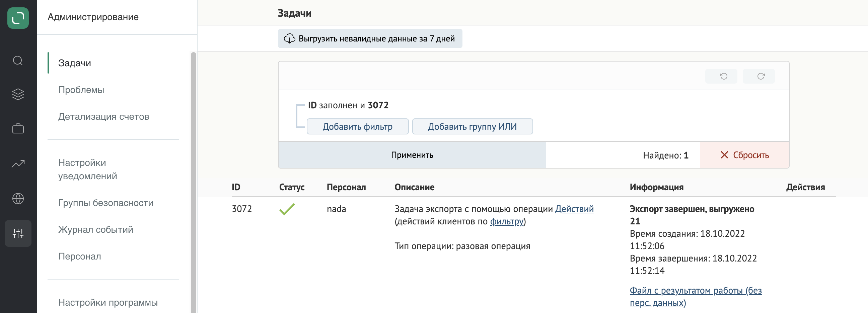Open Журнал событий section
868x313 pixels.
coord(96,229)
